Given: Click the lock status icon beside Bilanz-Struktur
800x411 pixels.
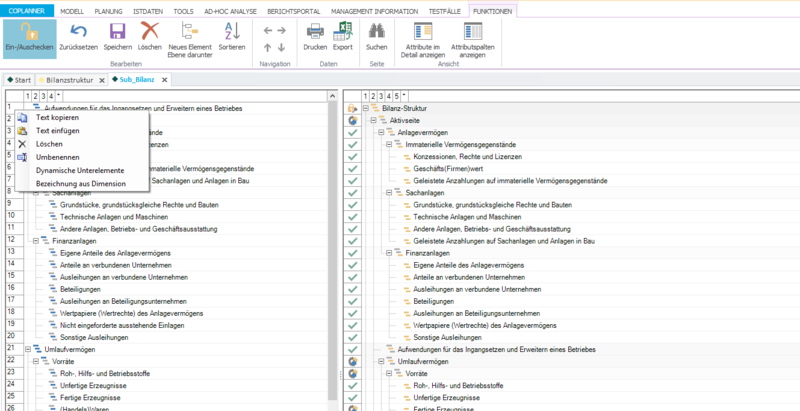Looking at the screenshot, I should click(x=352, y=109).
